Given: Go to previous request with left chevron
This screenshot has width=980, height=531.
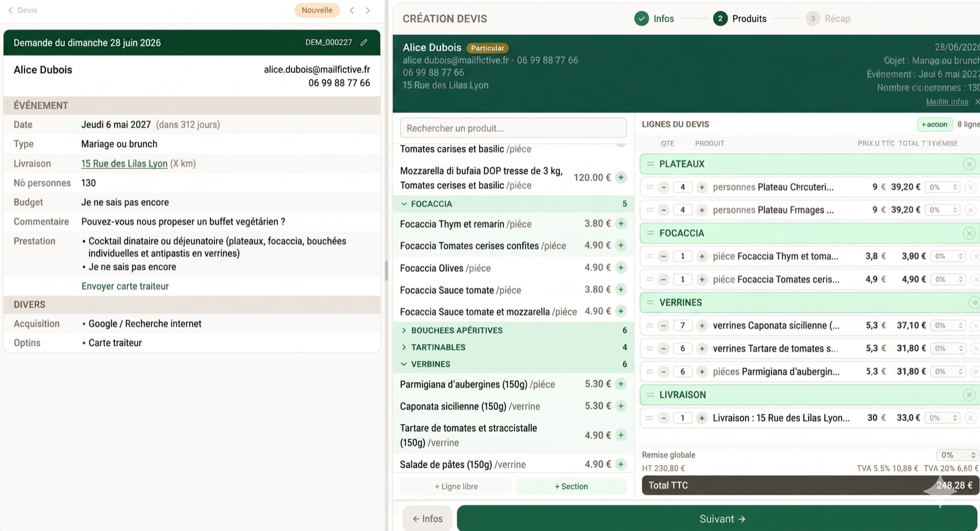Looking at the screenshot, I should 352,10.
